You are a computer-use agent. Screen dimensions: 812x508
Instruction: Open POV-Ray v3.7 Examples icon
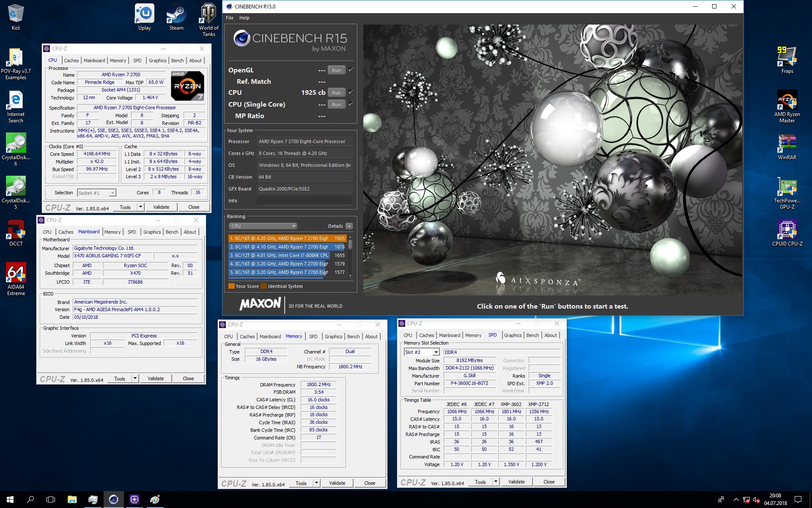(16, 63)
